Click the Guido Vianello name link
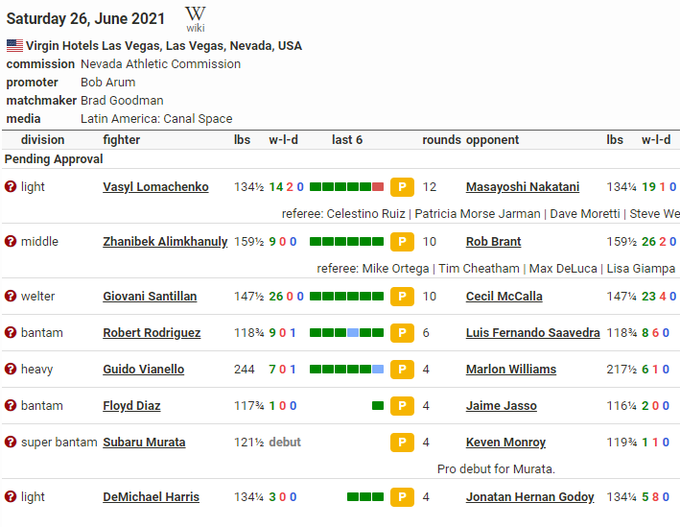Image resolution: width=680 pixels, height=527 pixels. 143,370
